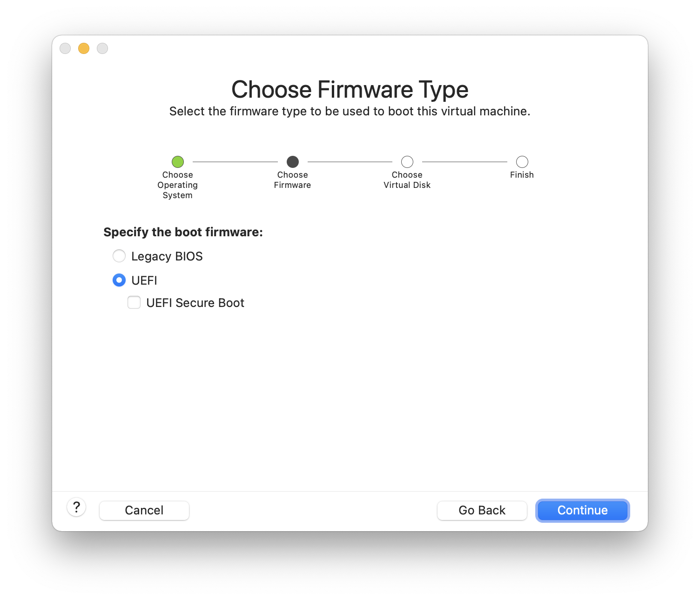Click the "Choose Firmware" step label text
This screenshot has height=600, width=700.
292,180
